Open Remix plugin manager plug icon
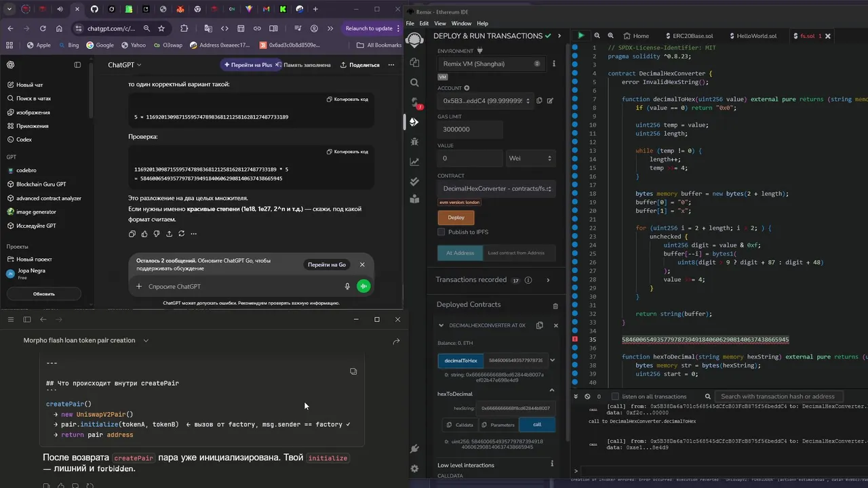 click(414, 449)
